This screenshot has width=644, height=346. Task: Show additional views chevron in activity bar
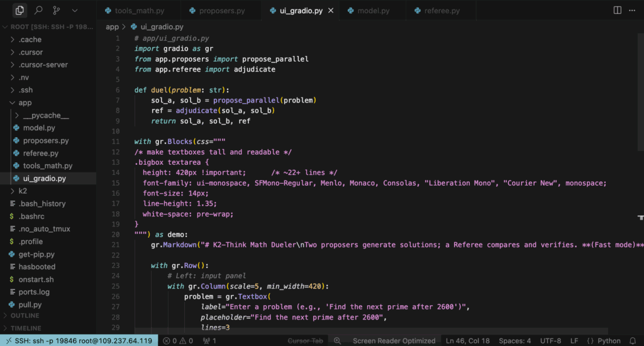(x=75, y=11)
